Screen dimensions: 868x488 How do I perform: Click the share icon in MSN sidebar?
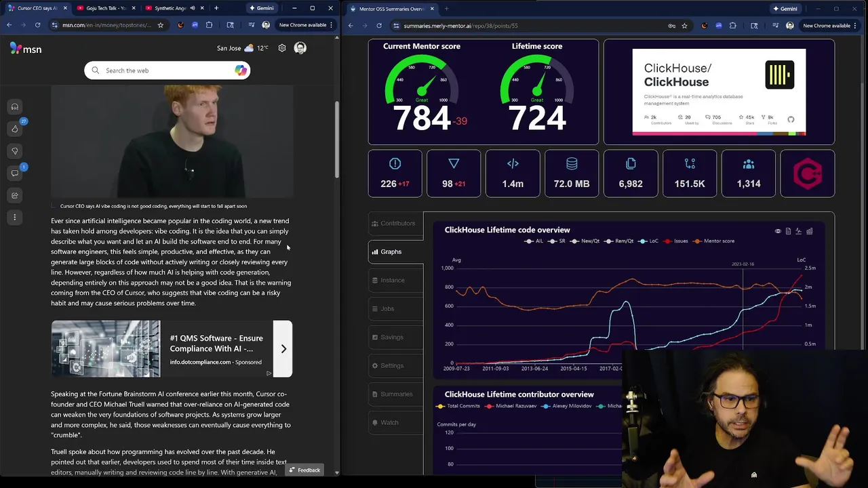tap(15, 195)
